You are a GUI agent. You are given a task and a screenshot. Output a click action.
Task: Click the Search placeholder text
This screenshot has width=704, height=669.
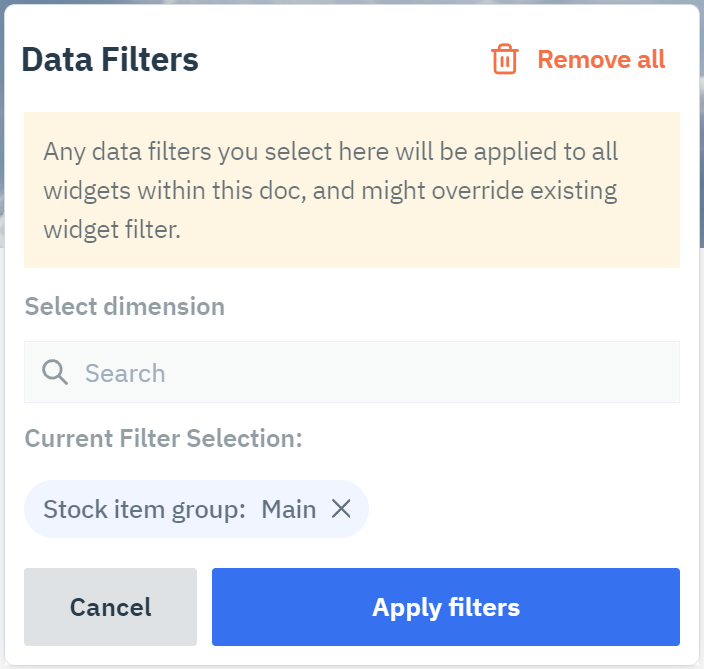[x=125, y=373]
